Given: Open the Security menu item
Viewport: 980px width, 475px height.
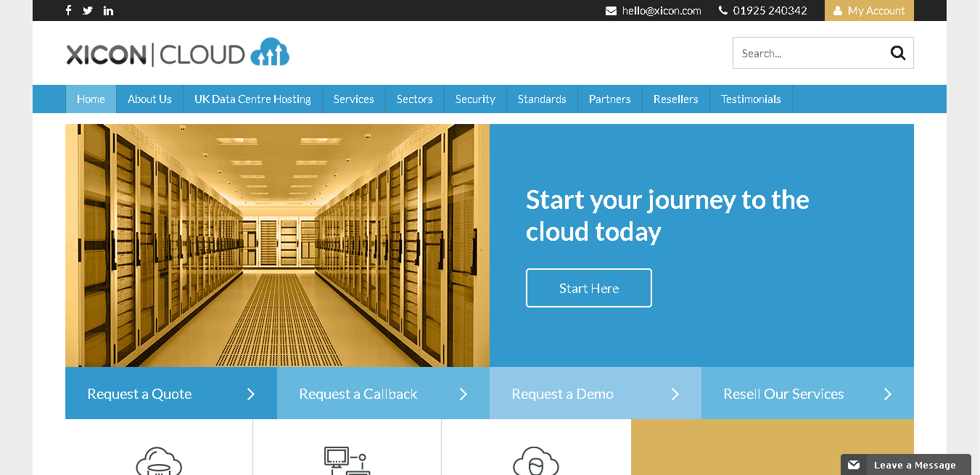Looking at the screenshot, I should 475,99.
